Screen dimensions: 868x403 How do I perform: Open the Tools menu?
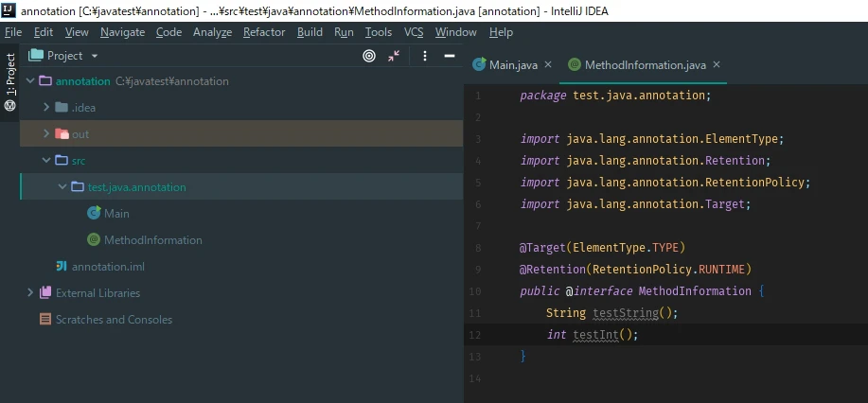point(379,33)
